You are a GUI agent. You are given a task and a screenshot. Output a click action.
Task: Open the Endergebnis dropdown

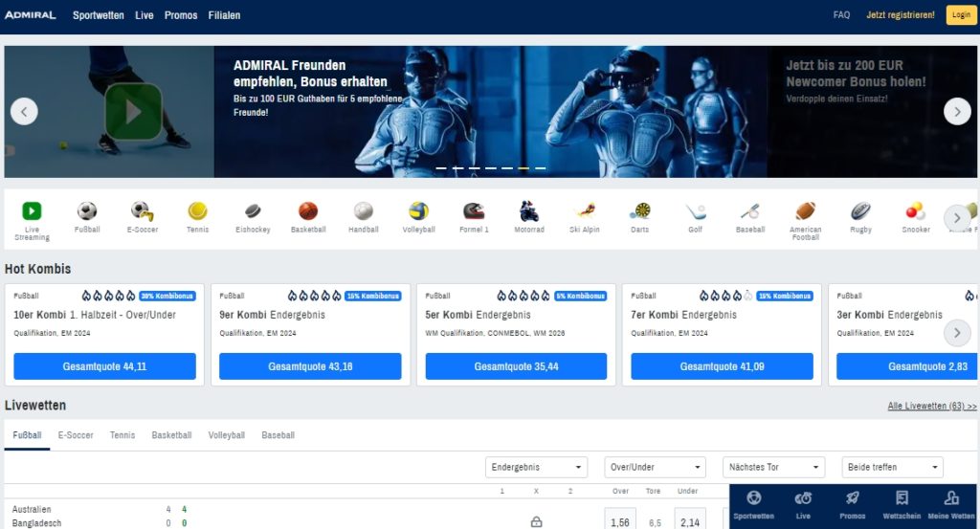click(x=536, y=467)
